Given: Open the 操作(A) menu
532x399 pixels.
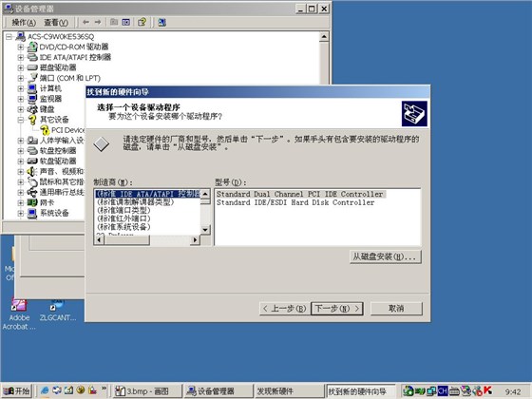Looking at the screenshot, I should 24,23.
